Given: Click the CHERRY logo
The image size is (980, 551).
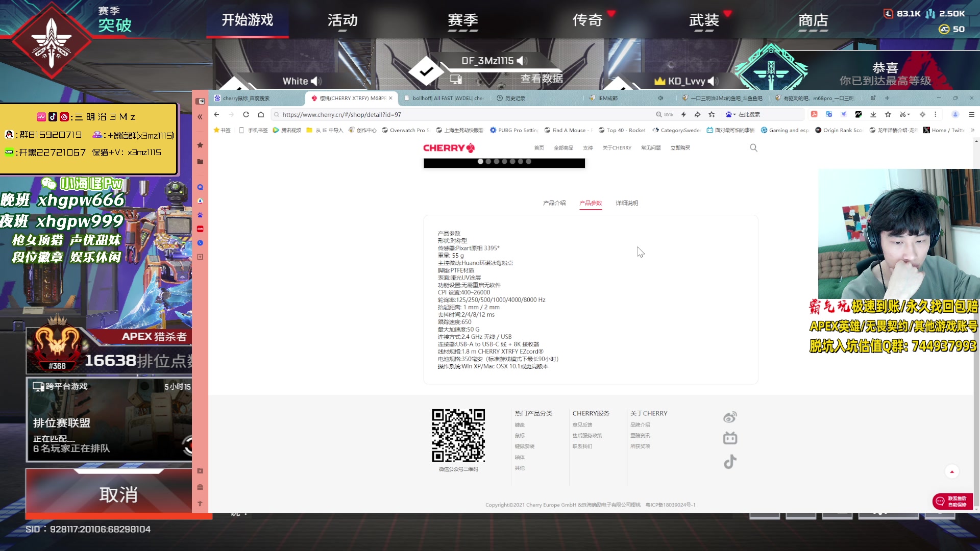Looking at the screenshot, I should tap(449, 148).
